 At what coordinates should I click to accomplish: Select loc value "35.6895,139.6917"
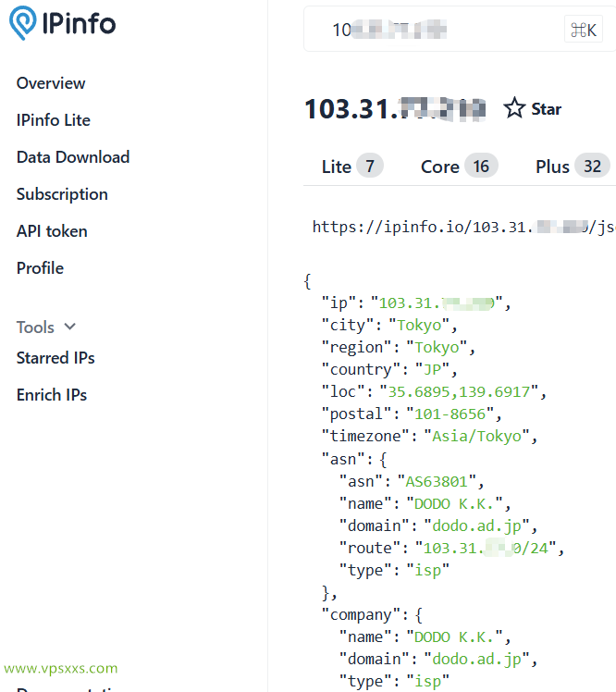click(x=459, y=391)
